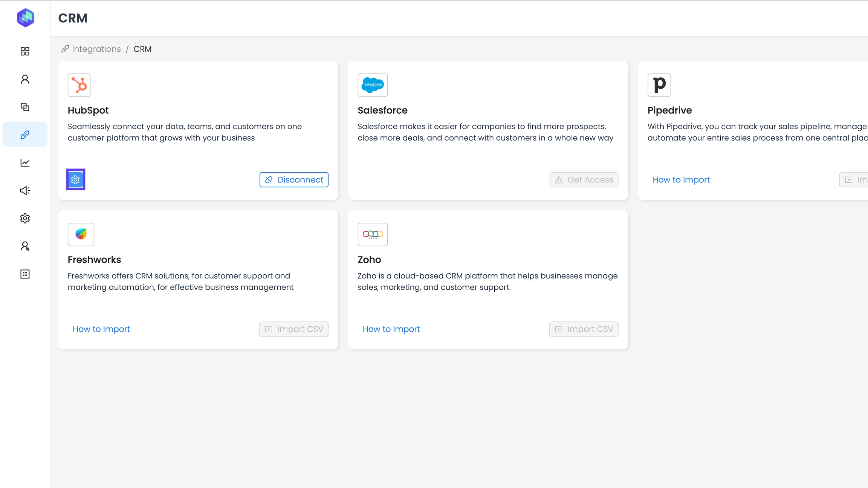Open the list document sidebar icon
This screenshot has height=488, width=868.
[x=25, y=274]
